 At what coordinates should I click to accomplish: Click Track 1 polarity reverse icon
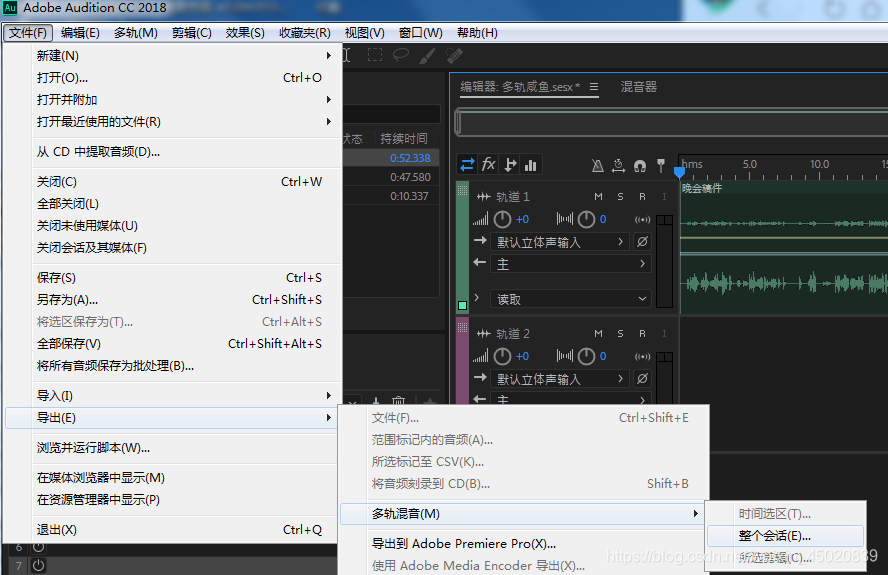(x=642, y=242)
